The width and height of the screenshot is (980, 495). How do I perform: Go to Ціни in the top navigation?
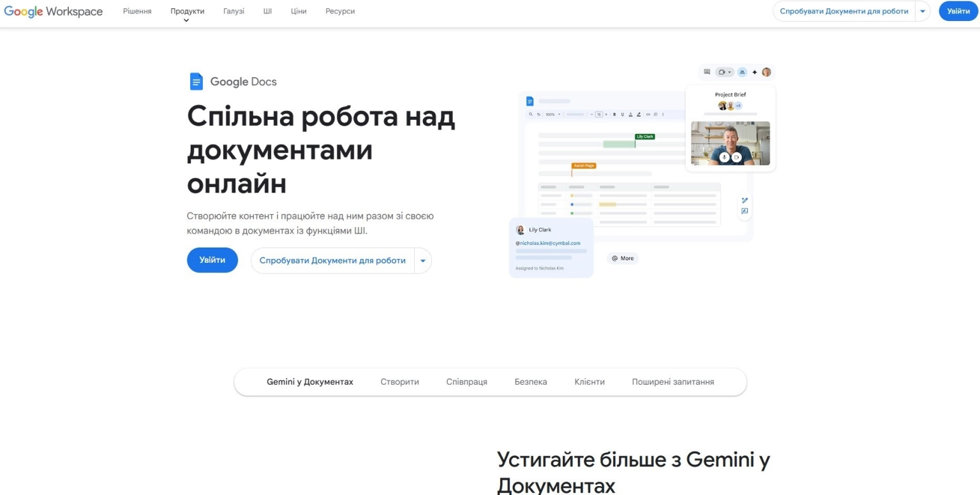click(299, 11)
